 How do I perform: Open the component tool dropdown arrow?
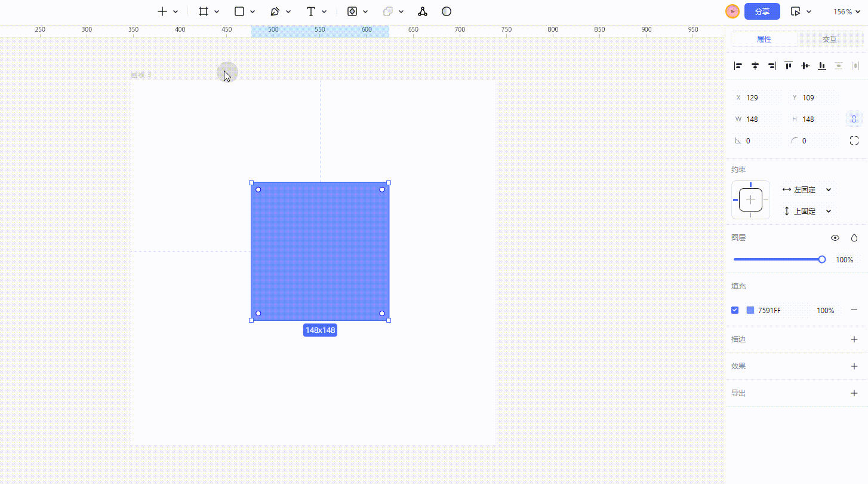point(365,12)
